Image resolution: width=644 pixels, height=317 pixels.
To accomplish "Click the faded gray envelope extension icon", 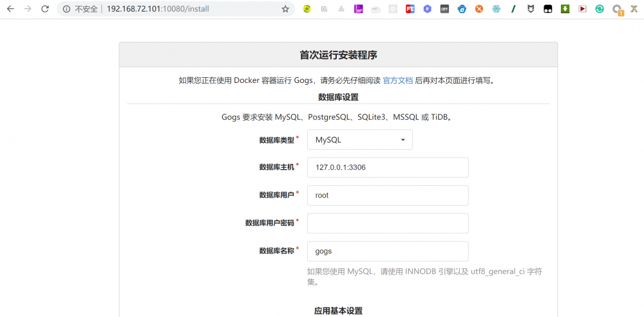I will (x=376, y=9).
